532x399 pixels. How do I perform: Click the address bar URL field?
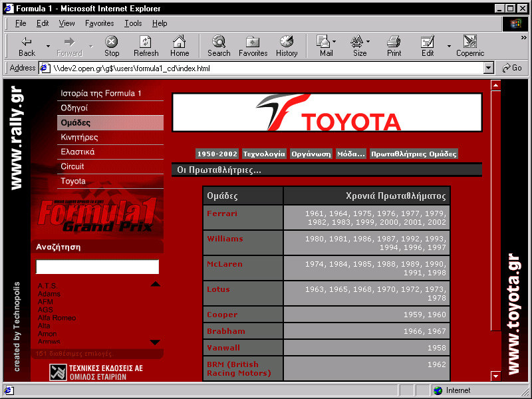click(x=268, y=68)
